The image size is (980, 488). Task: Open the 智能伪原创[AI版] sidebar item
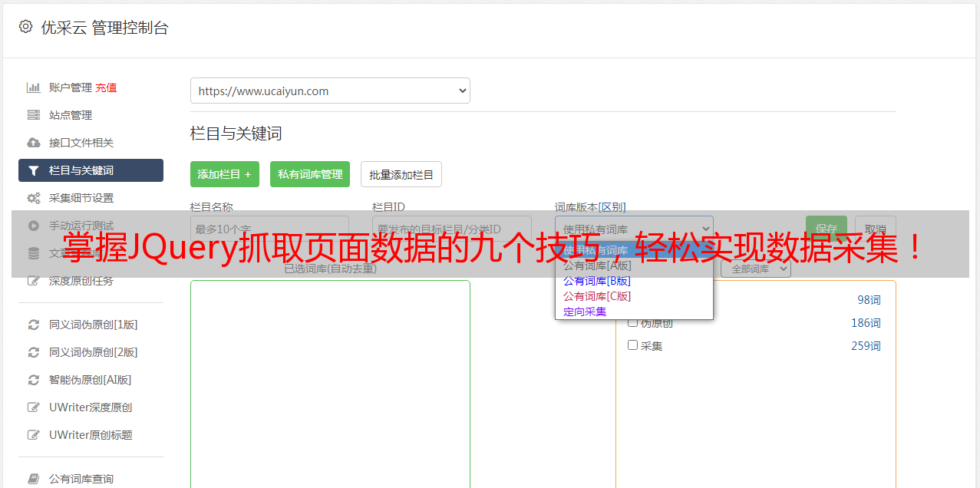pos(91,380)
